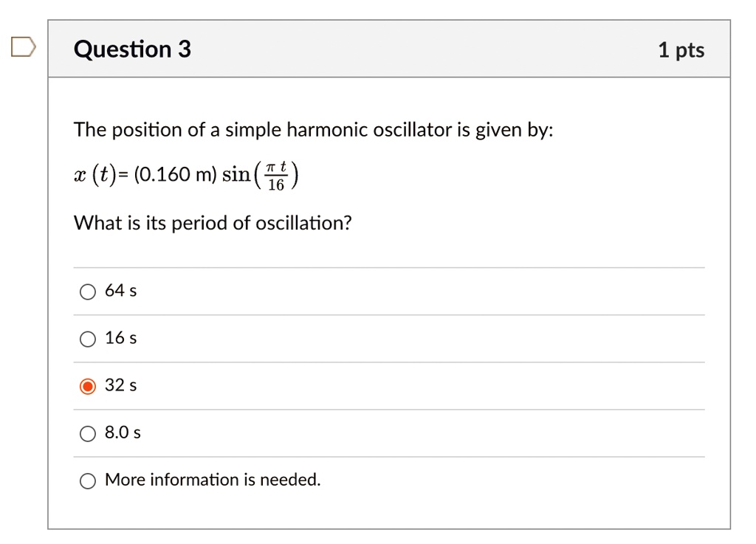Viewport: 756px width, 544px height.
Task: Select the 64 s answer option
Action: [87, 292]
